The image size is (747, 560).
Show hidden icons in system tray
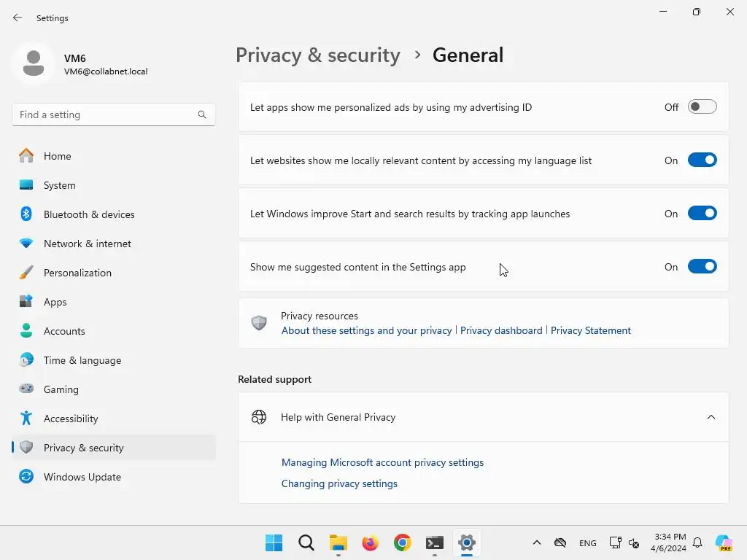pos(537,542)
